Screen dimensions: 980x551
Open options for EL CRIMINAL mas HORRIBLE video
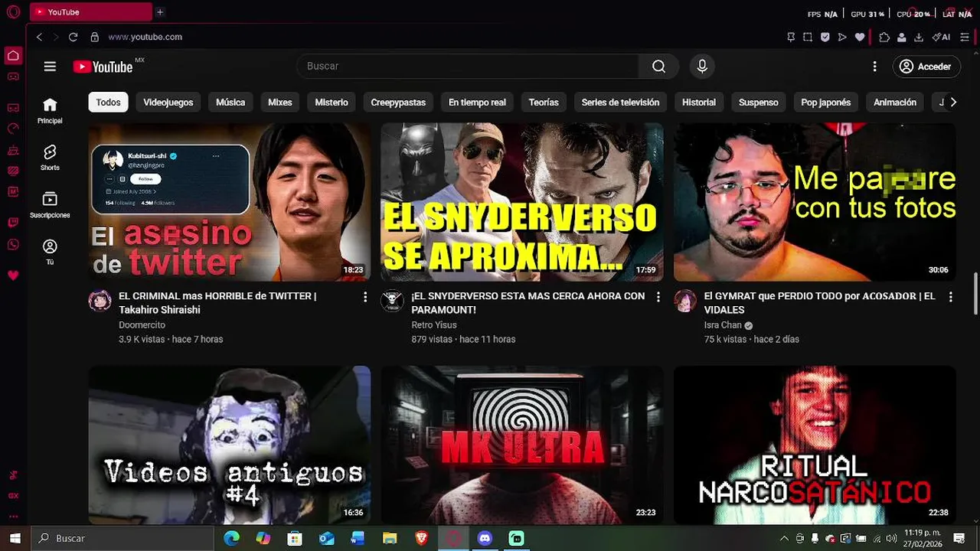[364, 297]
